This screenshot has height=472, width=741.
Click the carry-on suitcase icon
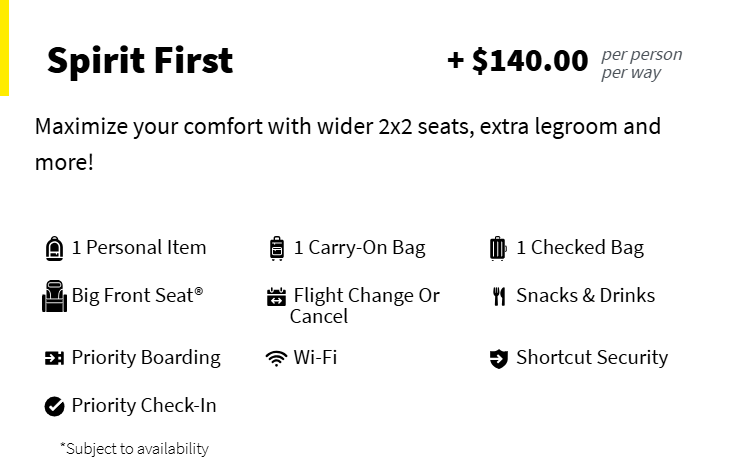(x=277, y=249)
